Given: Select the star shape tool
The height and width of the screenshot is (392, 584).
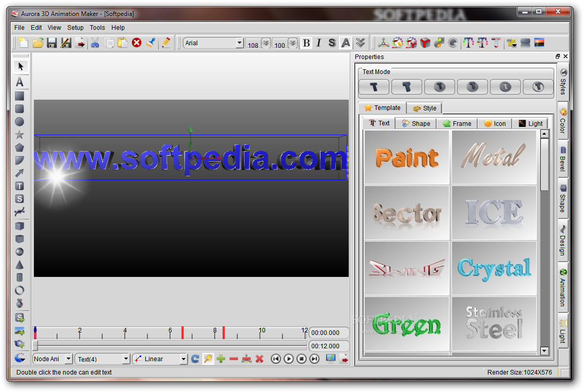Looking at the screenshot, I should [x=20, y=135].
